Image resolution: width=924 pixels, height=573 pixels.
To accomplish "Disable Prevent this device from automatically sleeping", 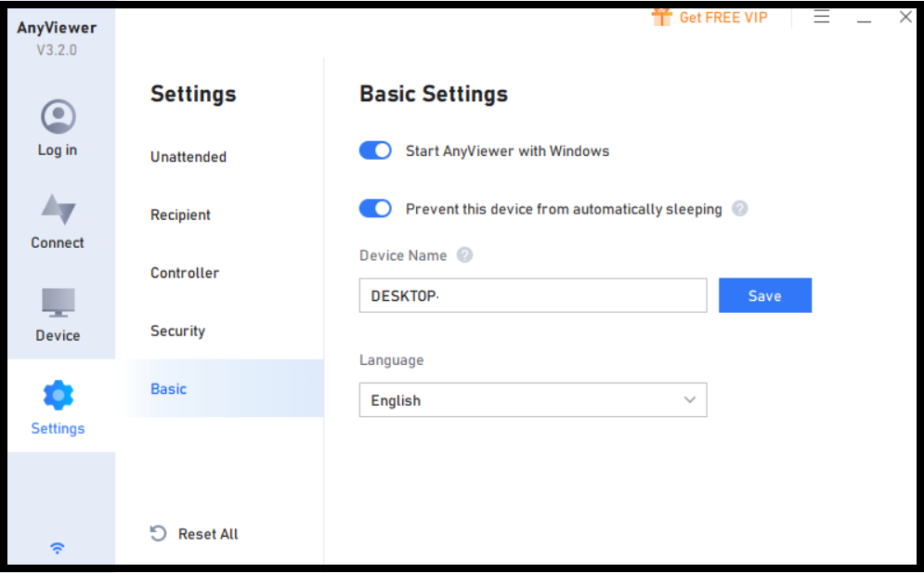I will coord(375,208).
